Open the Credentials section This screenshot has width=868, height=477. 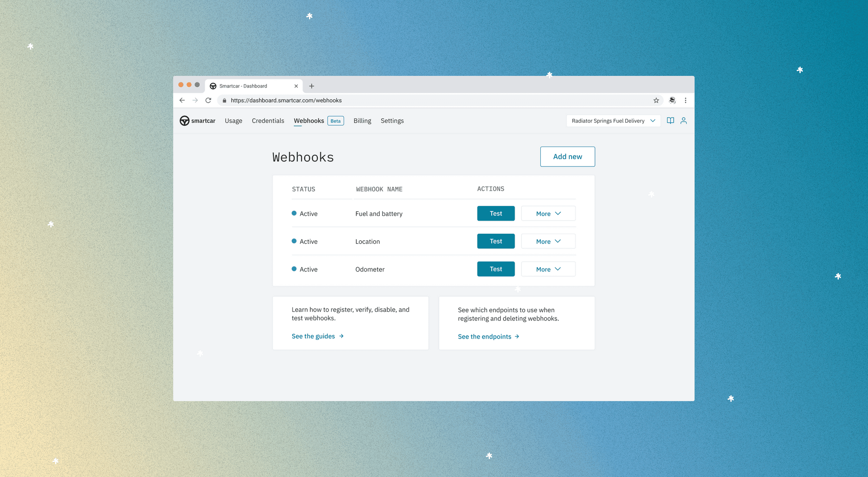268,121
